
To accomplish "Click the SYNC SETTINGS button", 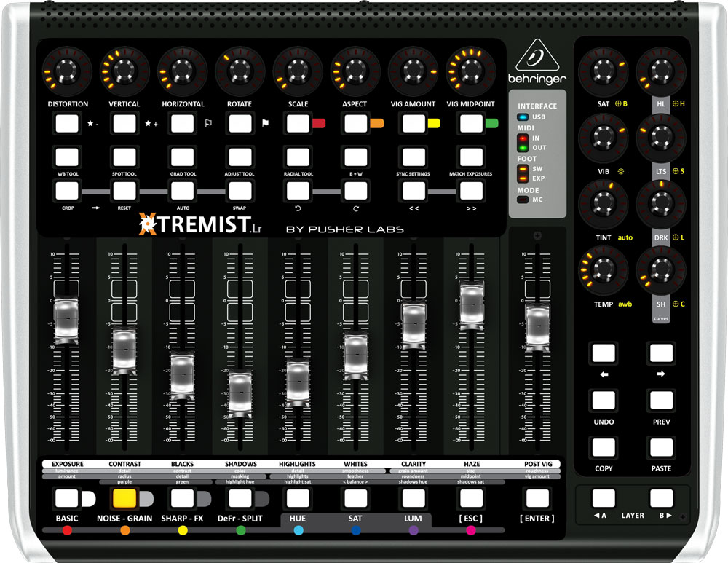I will (x=414, y=157).
